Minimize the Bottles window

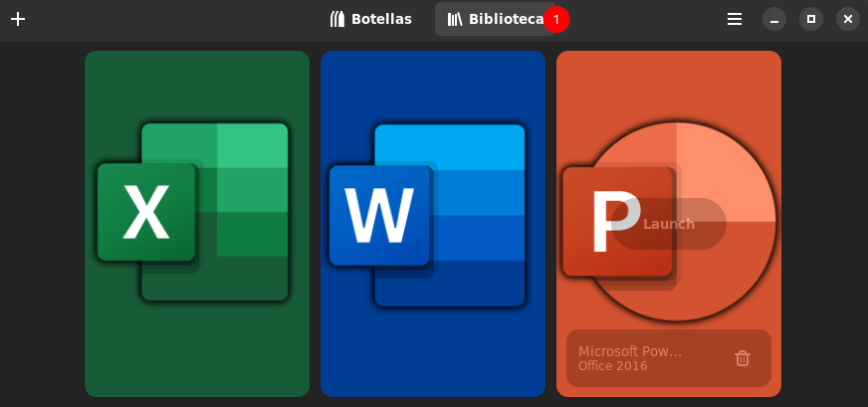774,19
